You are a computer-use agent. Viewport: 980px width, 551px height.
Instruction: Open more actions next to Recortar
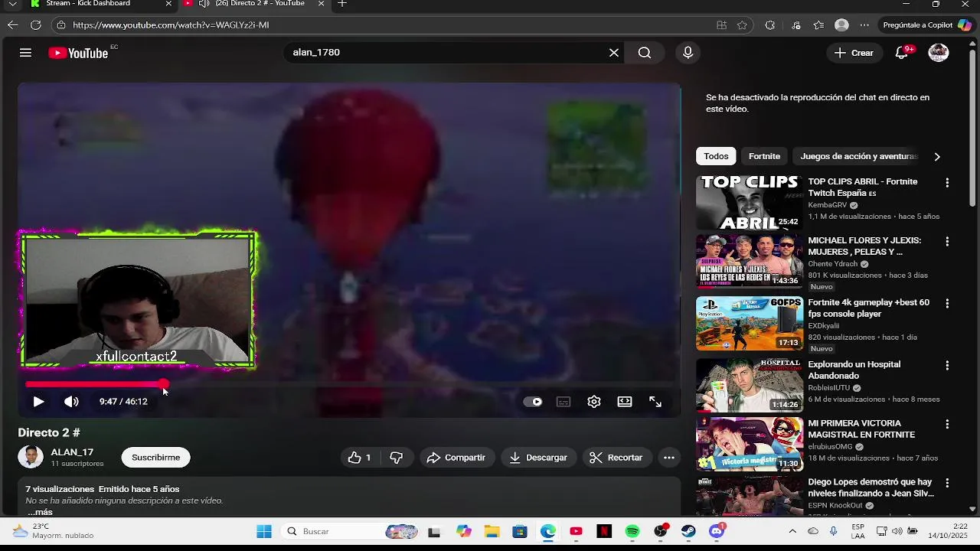point(669,458)
